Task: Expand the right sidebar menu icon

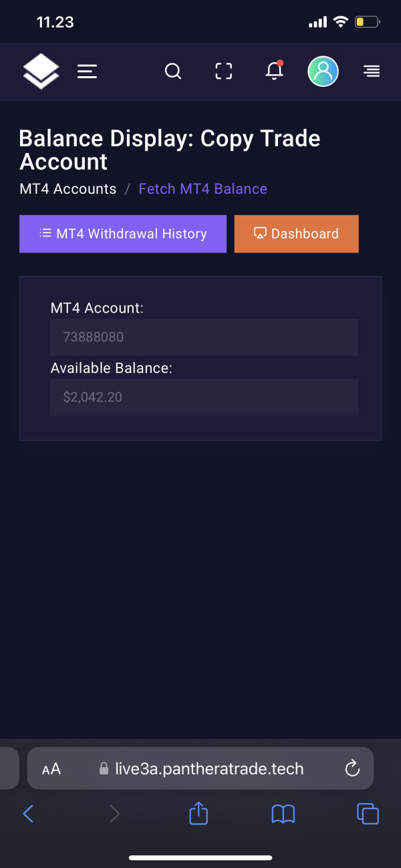Action: coord(372,71)
